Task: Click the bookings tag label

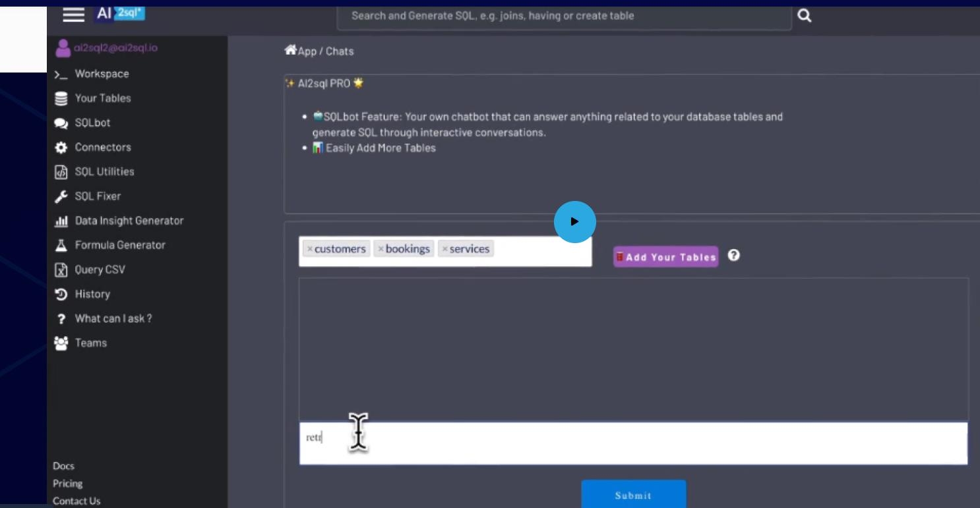Action: click(408, 249)
